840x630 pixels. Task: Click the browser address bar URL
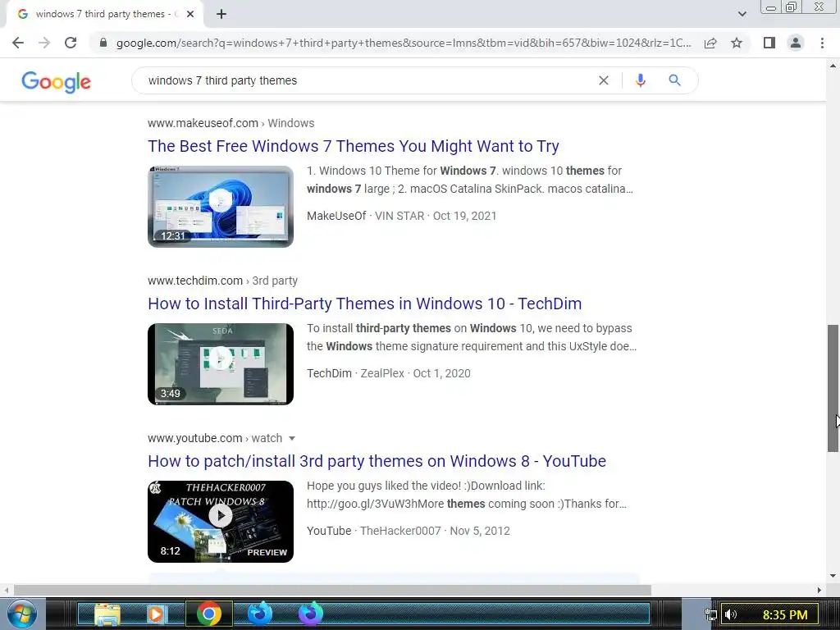tap(404, 43)
